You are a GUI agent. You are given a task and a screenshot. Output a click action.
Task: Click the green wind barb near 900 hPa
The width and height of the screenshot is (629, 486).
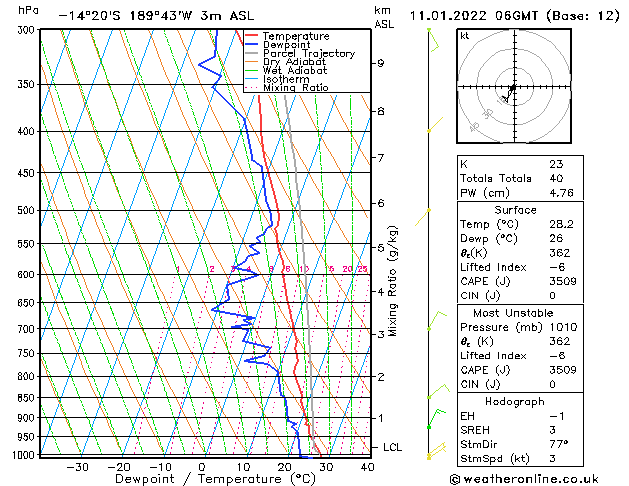tap(436, 419)
